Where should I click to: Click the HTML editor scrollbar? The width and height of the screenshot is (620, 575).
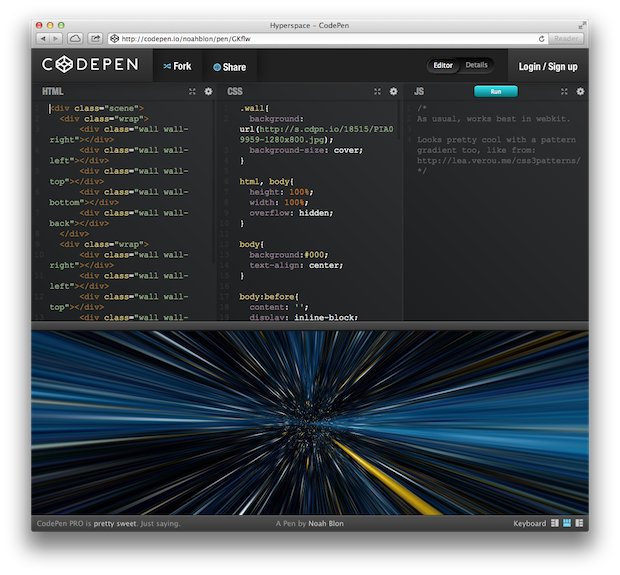coord(214,182)
